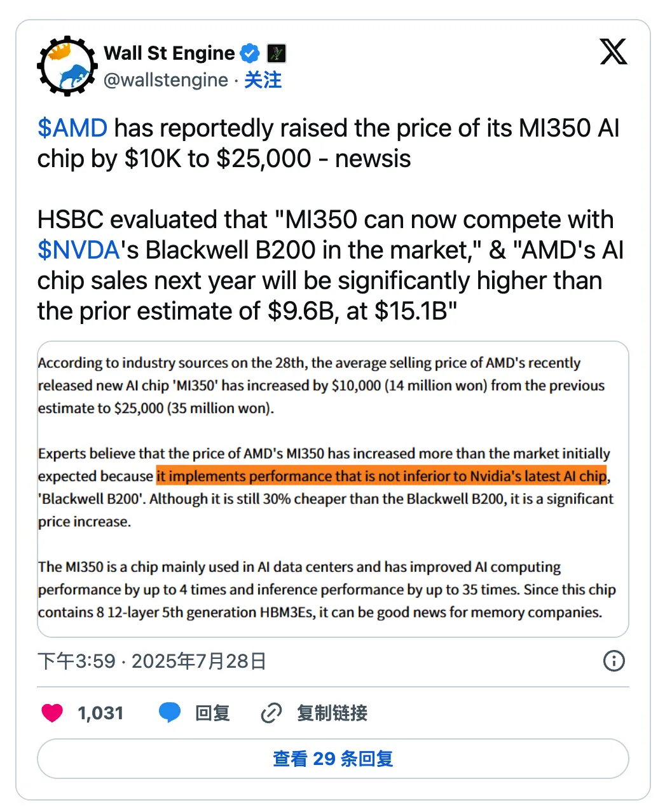Open the $AMD cashtag link
Viewport: 665px width, 812px height.
pyautogui.click(x=71, y=128)
